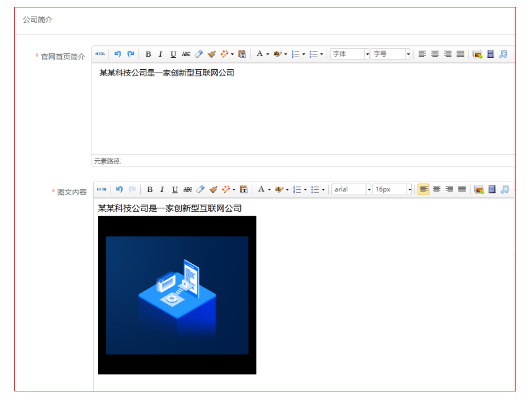Screen dimensions: 532x400
Task: Insert ordered list in 图文内容 editor
Action: pos(297,189)
